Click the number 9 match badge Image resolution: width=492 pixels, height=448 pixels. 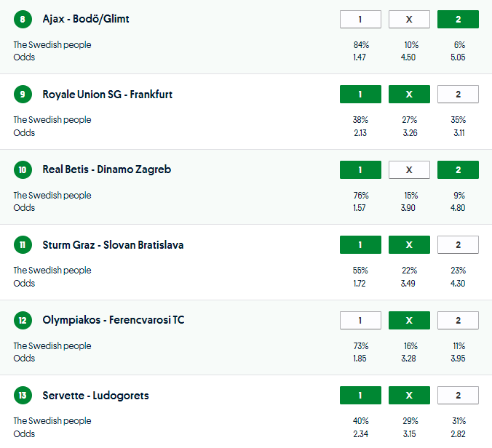coord(23,95)
